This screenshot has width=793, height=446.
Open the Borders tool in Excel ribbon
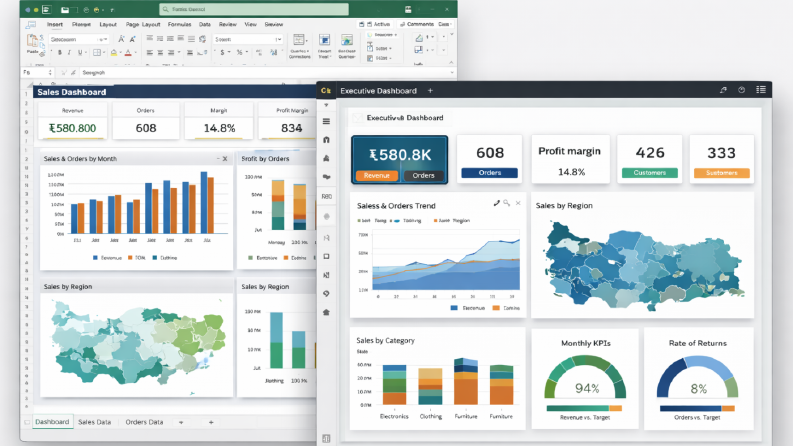point(97,53)
